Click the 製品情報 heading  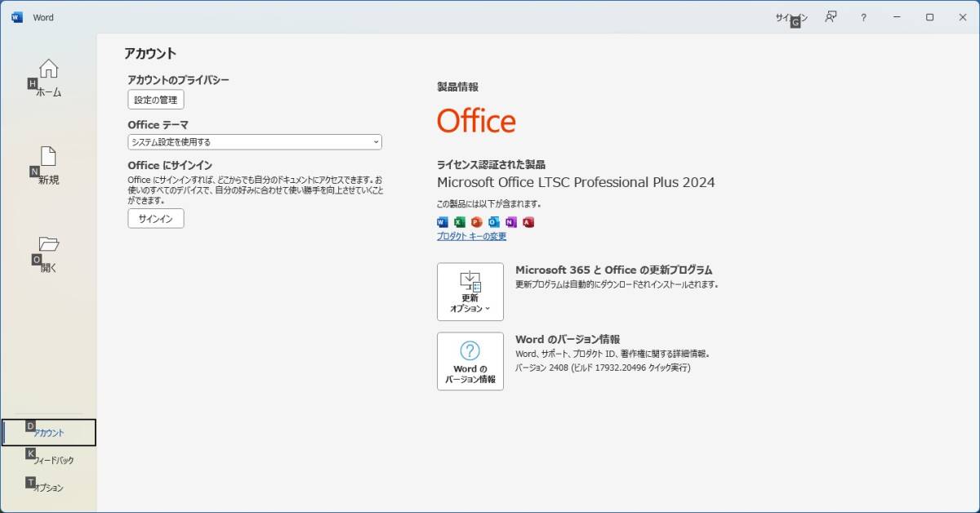457,87
